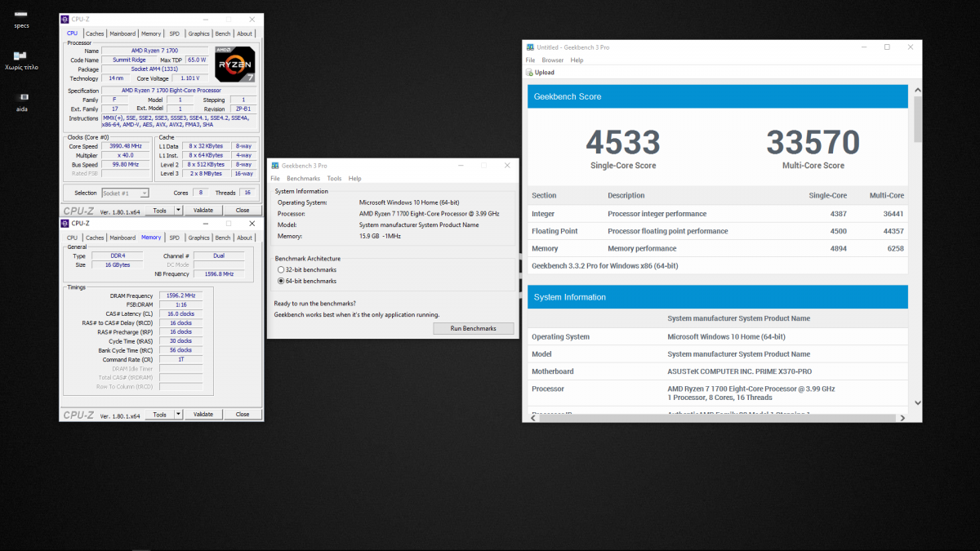The height and width of the screenshot is (551, 980).
Task: Click the Core Speed value 3990.48 MHz
Action: pyautogui.click(x=126, y=146)
